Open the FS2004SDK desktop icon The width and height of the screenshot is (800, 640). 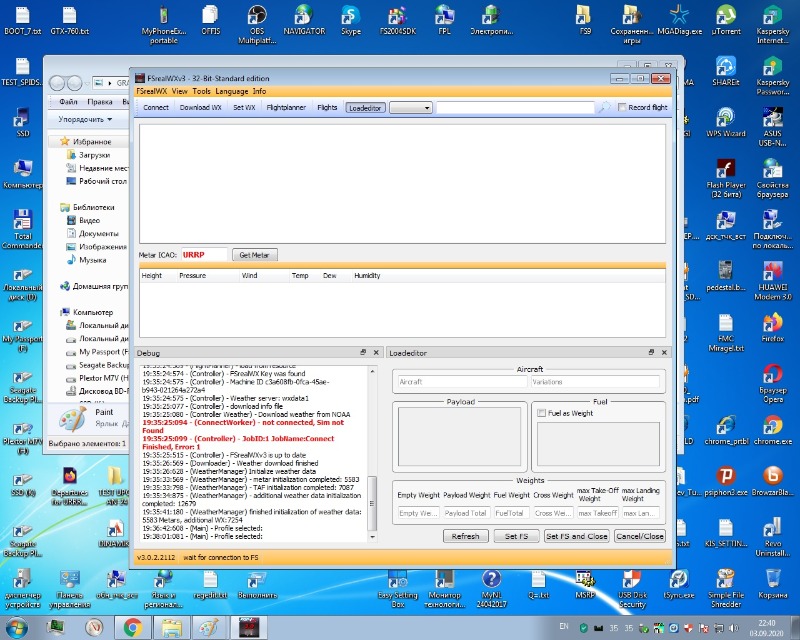pos(398,20)
